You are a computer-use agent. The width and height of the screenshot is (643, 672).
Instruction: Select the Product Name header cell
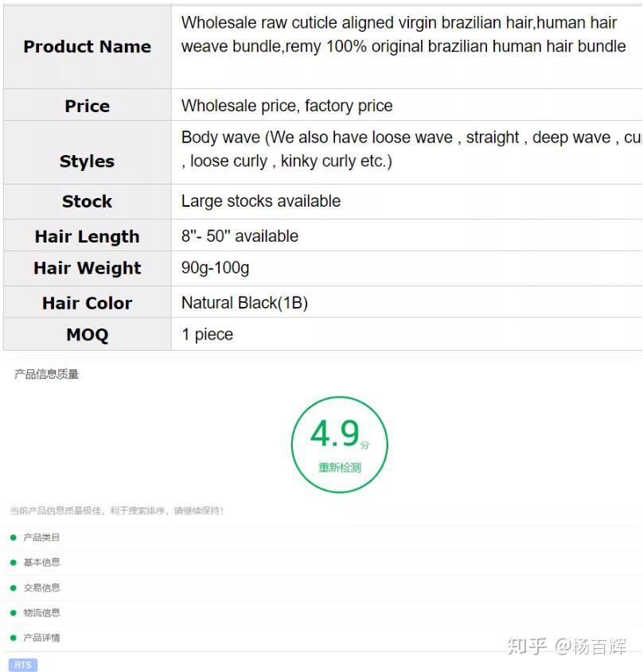point(88,47)
